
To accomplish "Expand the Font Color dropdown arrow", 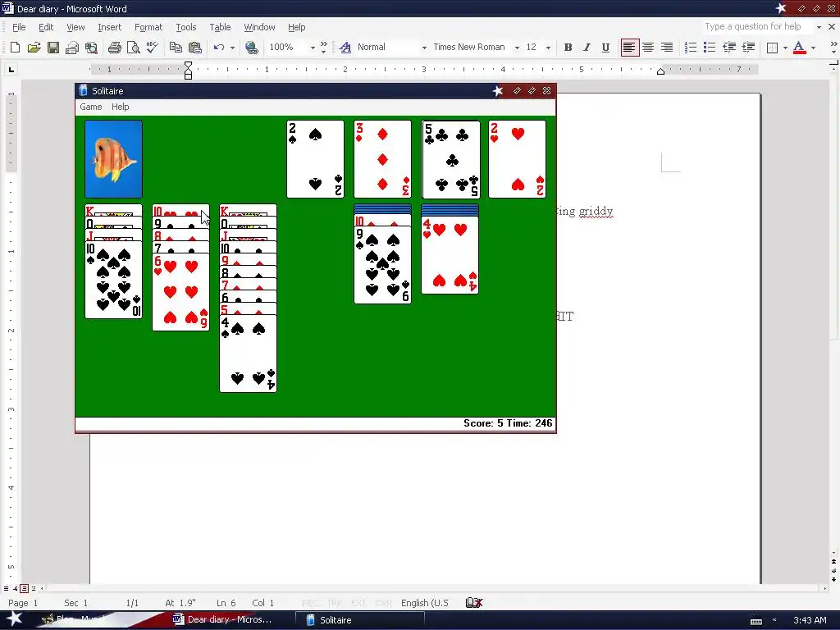I will pos(813,48).
